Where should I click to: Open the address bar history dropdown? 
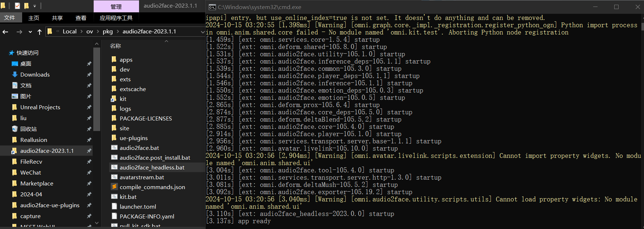coord(203,32)
